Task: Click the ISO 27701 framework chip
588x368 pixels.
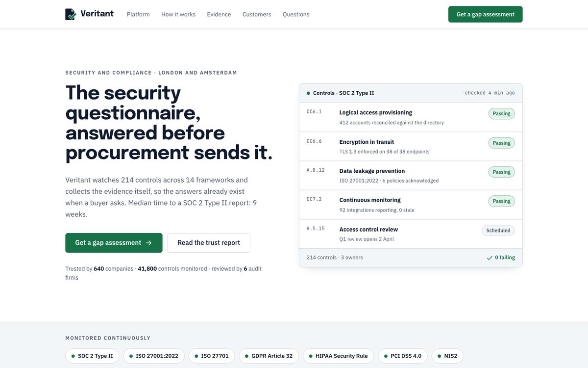Action: pyautogui.click(x=212, y=356)
